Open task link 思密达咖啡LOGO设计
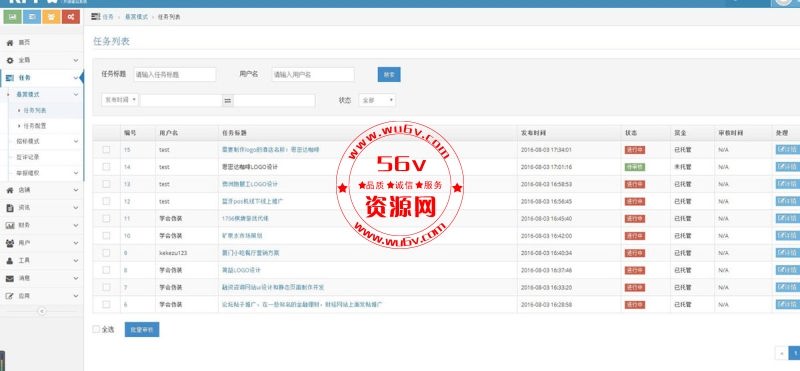800x371 pixels. [x=250, y=167]
